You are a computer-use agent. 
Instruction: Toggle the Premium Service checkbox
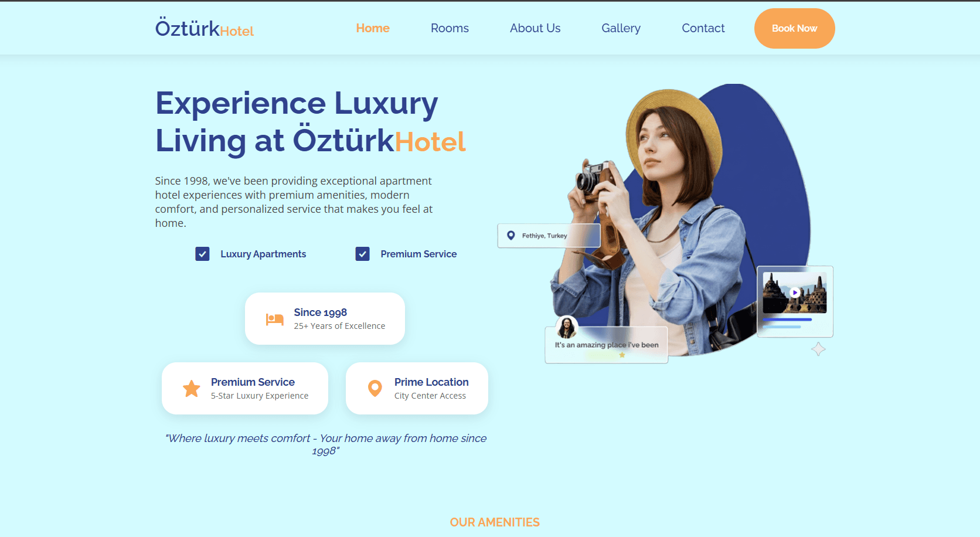(x=362, y=254)
